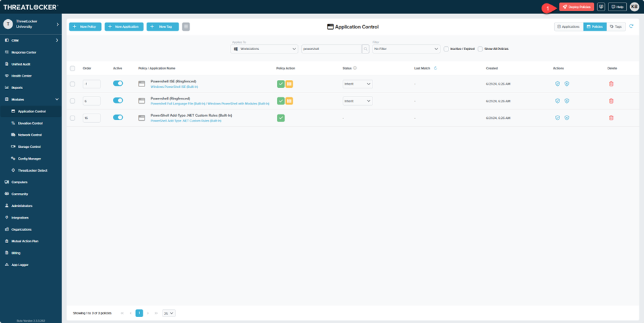Open Status dropdown for Powershell ISE (Ringfenced)
Image resolution: width=644 pixels, height=323 pixels.
click(x=358, y=84)
